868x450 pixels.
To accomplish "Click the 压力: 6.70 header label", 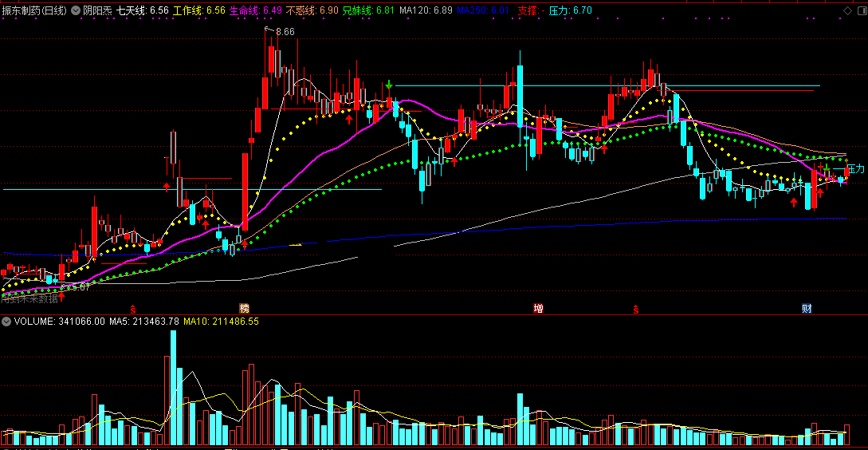I will 571,10.
